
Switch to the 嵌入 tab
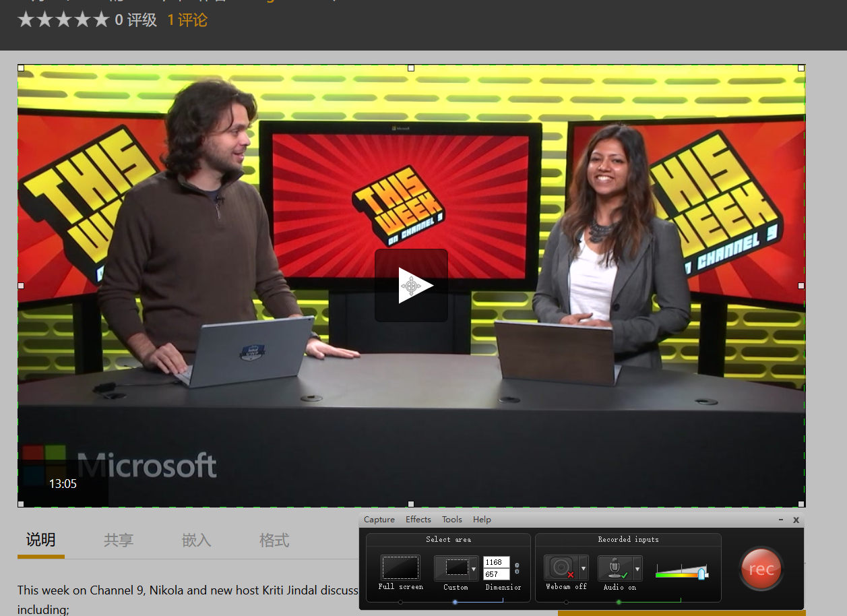click(197, 540)
